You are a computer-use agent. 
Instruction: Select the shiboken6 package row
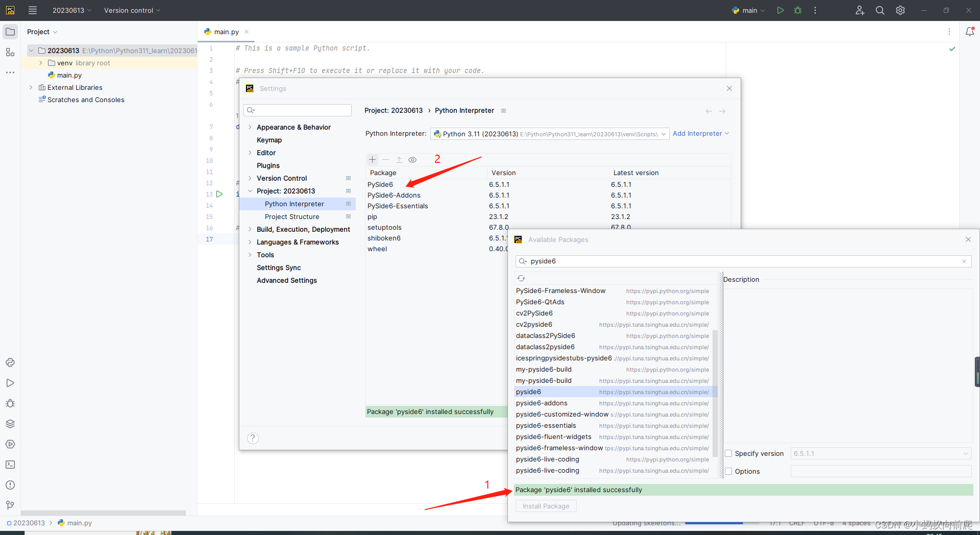pyautogui.click(x=436, y=238)
